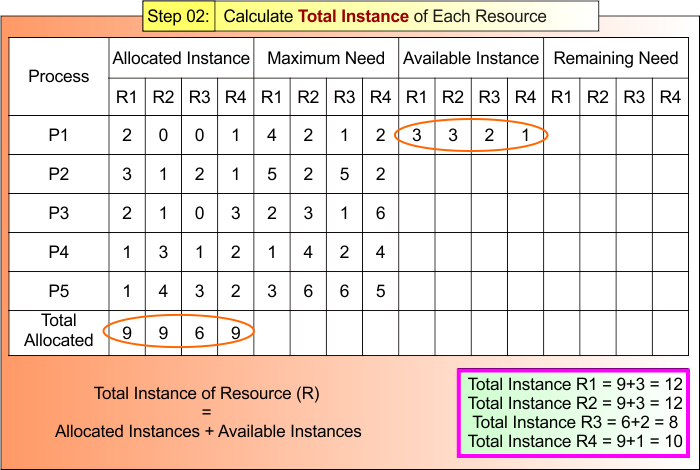Click the P3 process row label
This screenshot has width=700, height=470.
(58, 213)
